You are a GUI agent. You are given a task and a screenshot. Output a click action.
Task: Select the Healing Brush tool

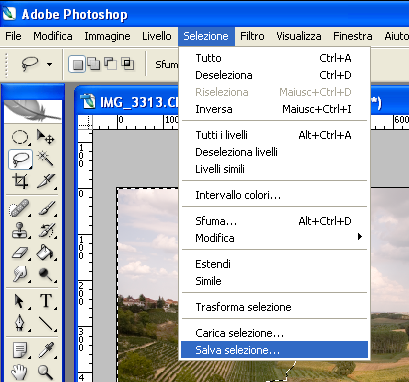tap(20, 208)
